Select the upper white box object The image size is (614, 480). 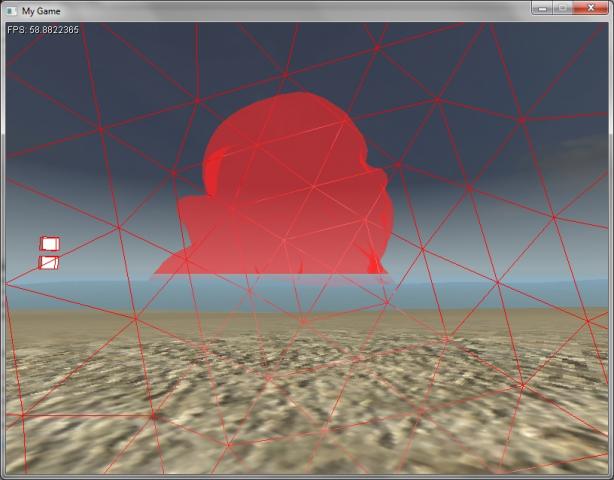[49, 243]
